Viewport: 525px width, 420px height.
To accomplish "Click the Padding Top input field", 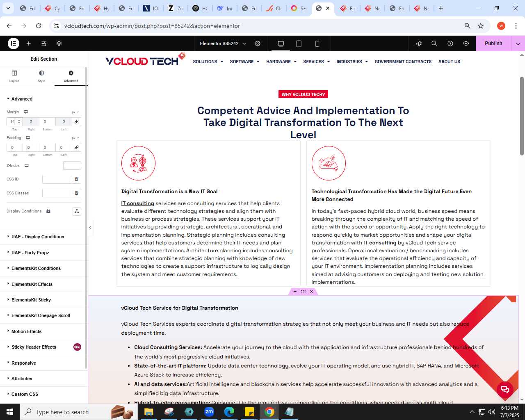I will [x=14, y=147].
